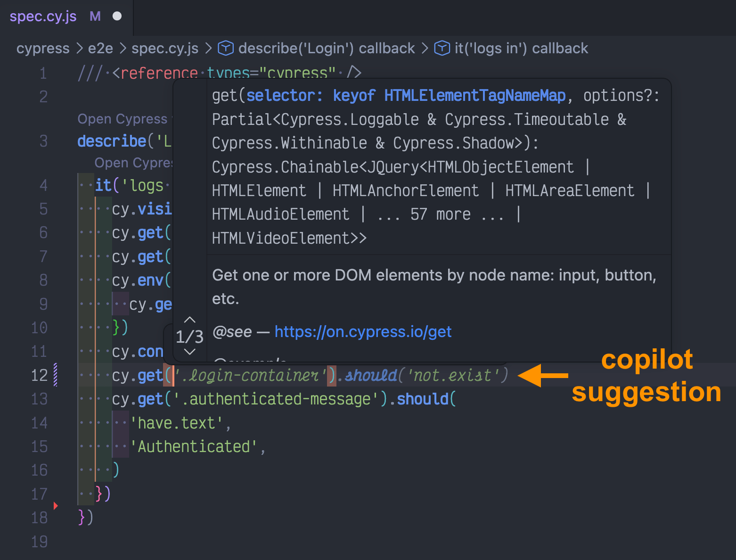Select the spec.cy.js editor tab

point(43,16)
